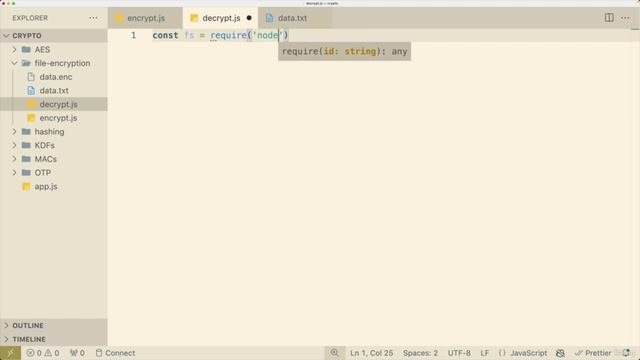Click the unsaved changes dot on the decrypt.js tab

[249, 18]
